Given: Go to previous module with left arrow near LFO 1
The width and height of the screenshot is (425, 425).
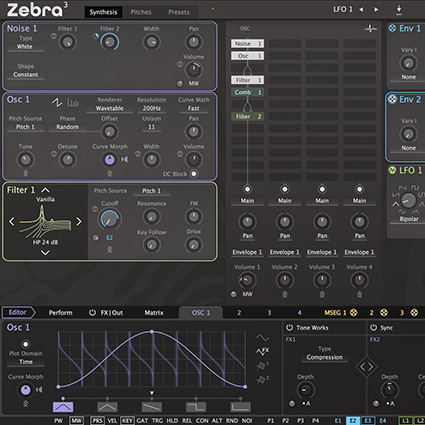Looking at the screenshot, I should (361, 9).
